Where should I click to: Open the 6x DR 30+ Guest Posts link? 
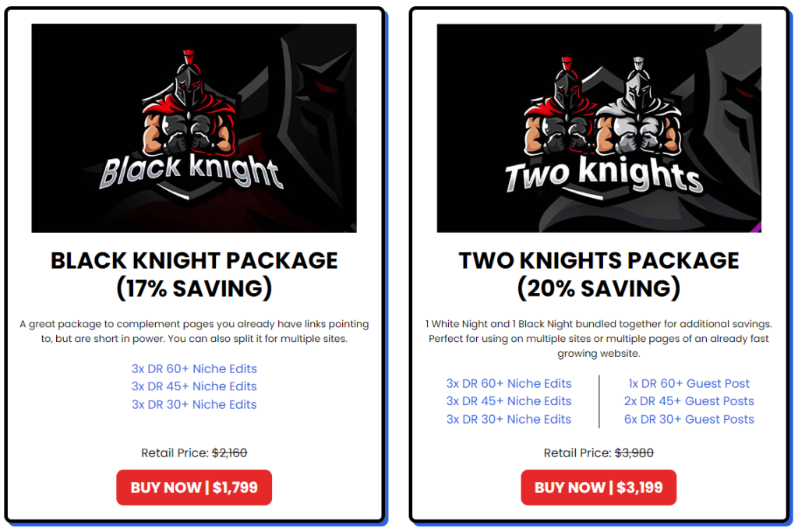coord(689,419)
